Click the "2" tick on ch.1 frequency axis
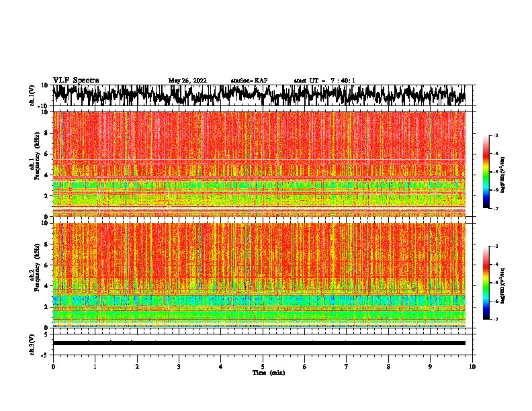This screenshot has height=411, width=532. coord(46,195)
